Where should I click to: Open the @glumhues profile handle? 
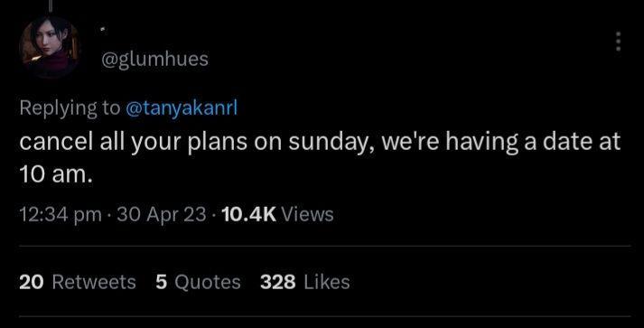pos(154,60)
